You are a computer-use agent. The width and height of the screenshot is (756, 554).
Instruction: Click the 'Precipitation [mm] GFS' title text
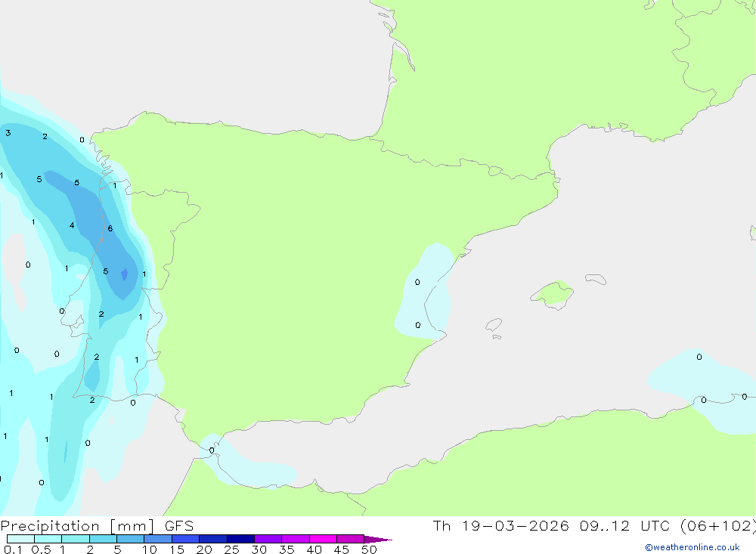point(97,525)
